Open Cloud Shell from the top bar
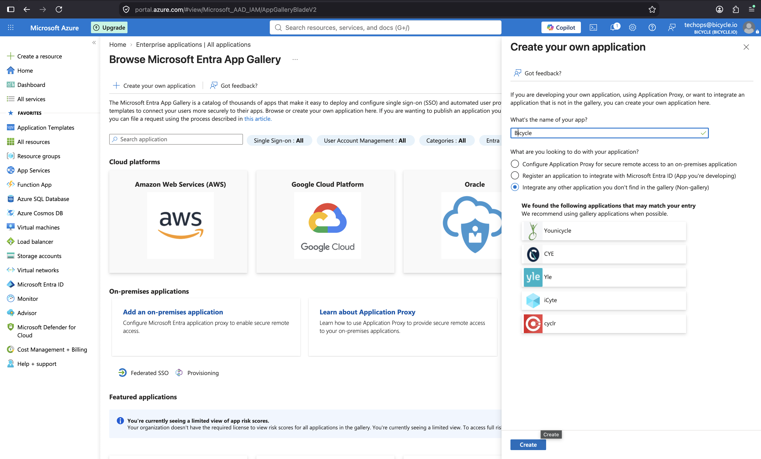 click(593, 28)
